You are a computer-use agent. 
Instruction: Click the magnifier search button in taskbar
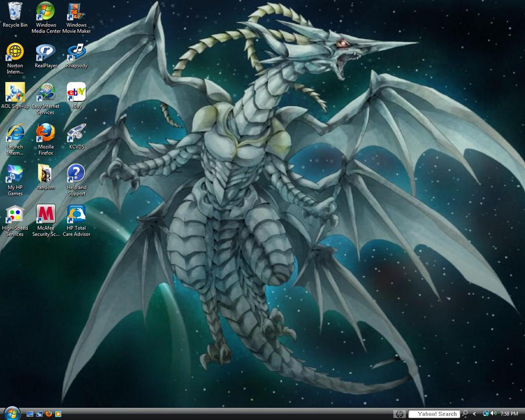[x=465, y=414]
